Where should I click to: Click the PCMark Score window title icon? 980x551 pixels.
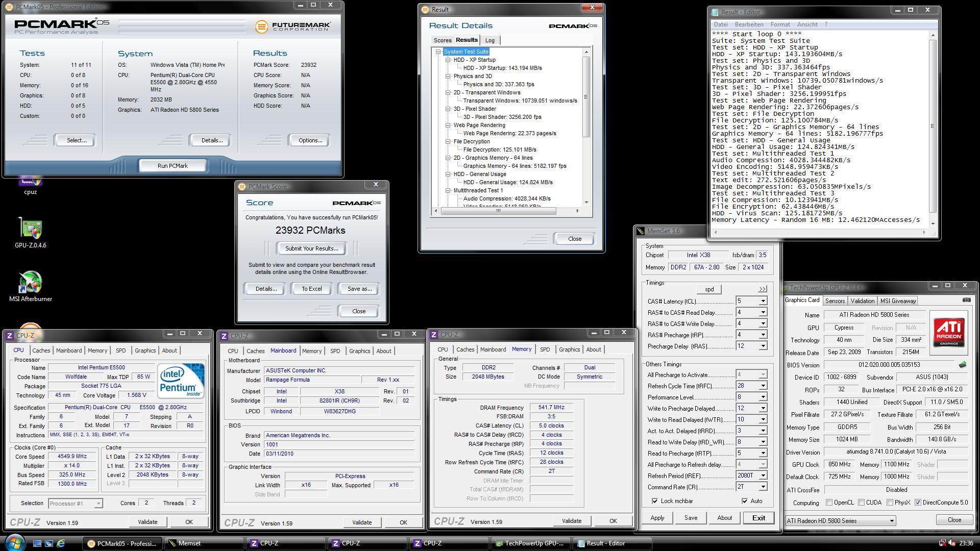(x=243, y=187)
